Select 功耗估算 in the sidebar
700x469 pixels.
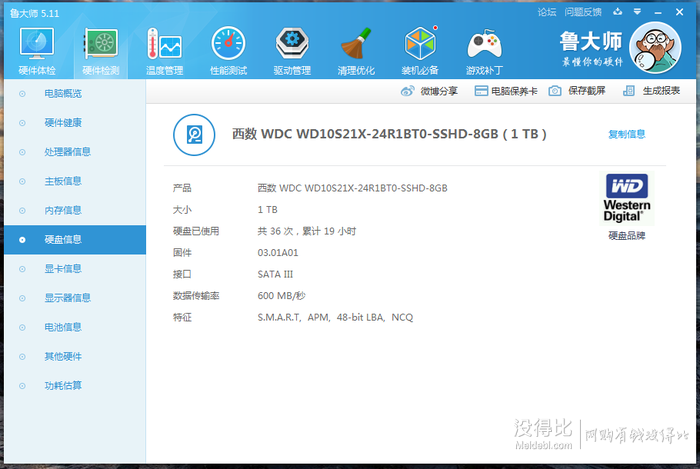point(75,386)
